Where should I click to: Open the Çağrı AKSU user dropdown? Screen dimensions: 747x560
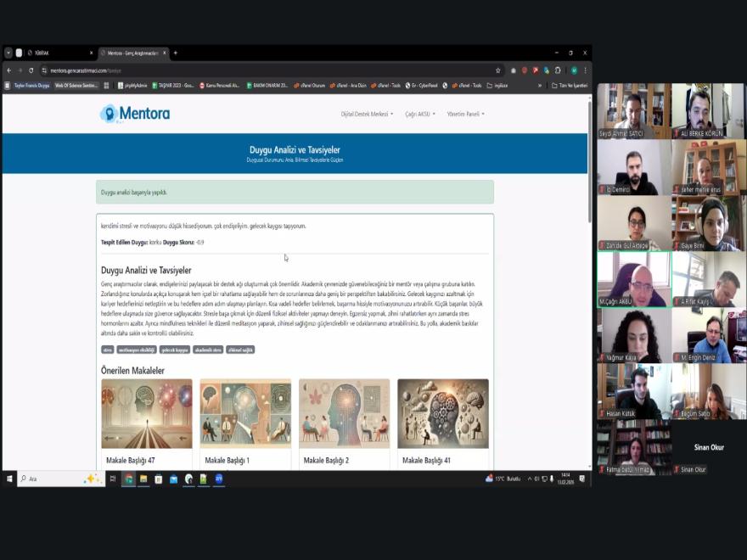click(x=420, y=114)
